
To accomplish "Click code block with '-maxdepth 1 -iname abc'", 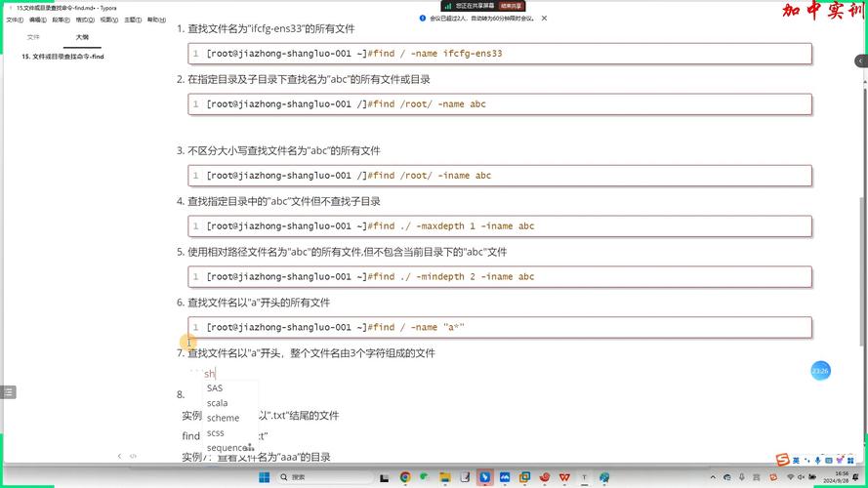I will click(500, 225).
